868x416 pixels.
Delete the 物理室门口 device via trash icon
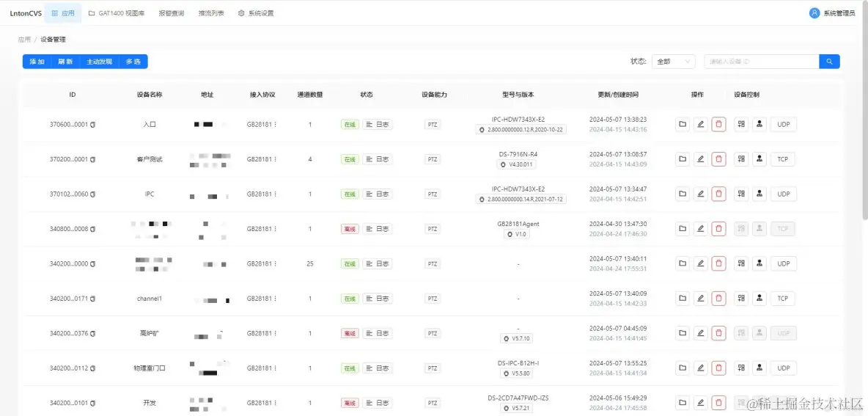click(x=718, y=368)
